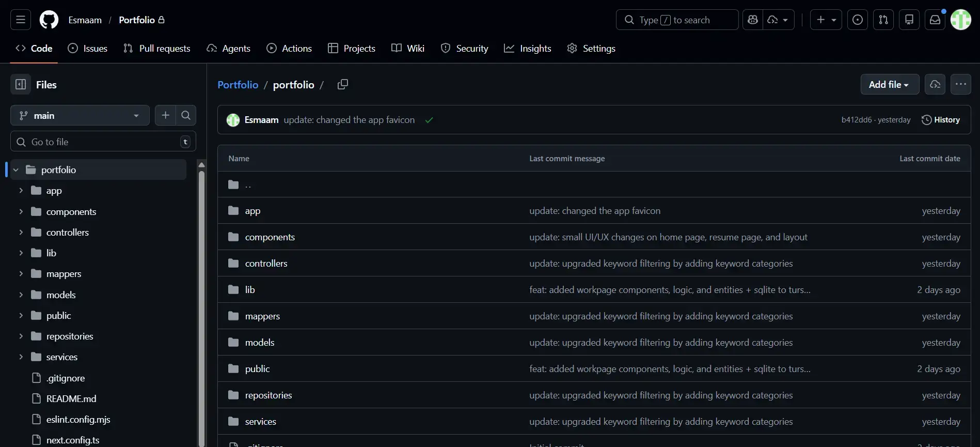Open the commit History link
Image resolution: width=980 pixels, height=447 pixels.
coord(940,120)
